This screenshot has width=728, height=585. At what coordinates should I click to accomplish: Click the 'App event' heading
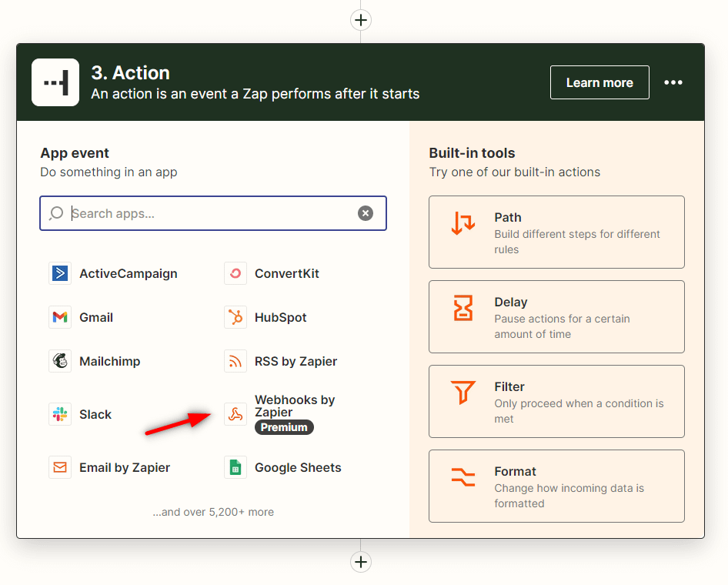[x=75, y=153]
